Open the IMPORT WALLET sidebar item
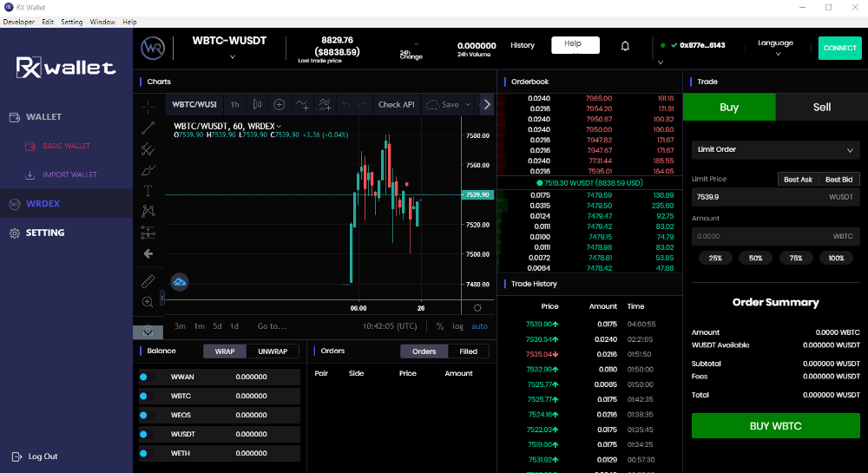The width and height of the screenshot is (868, 473). point(61,174)
